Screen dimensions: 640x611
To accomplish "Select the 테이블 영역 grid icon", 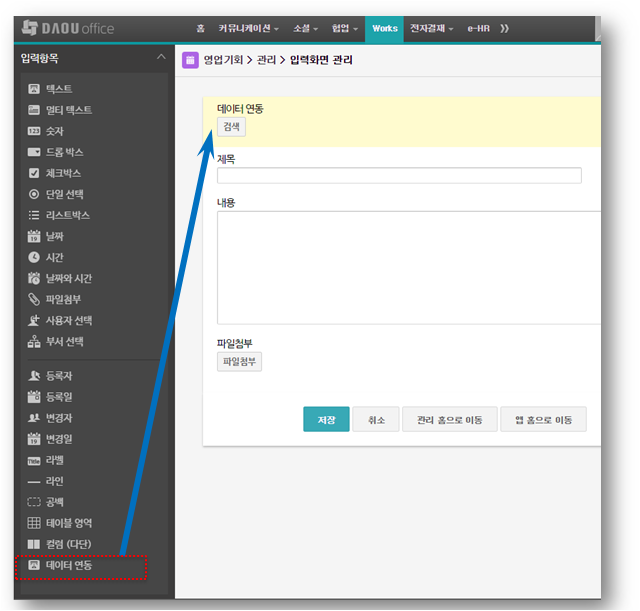I will click(34, 523).
